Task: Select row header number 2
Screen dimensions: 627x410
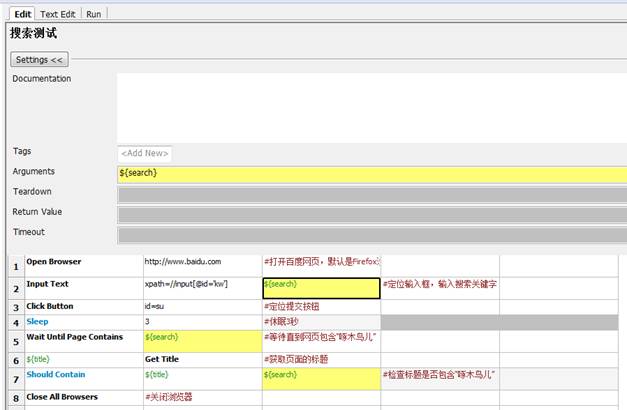Action: coord(16,289)
